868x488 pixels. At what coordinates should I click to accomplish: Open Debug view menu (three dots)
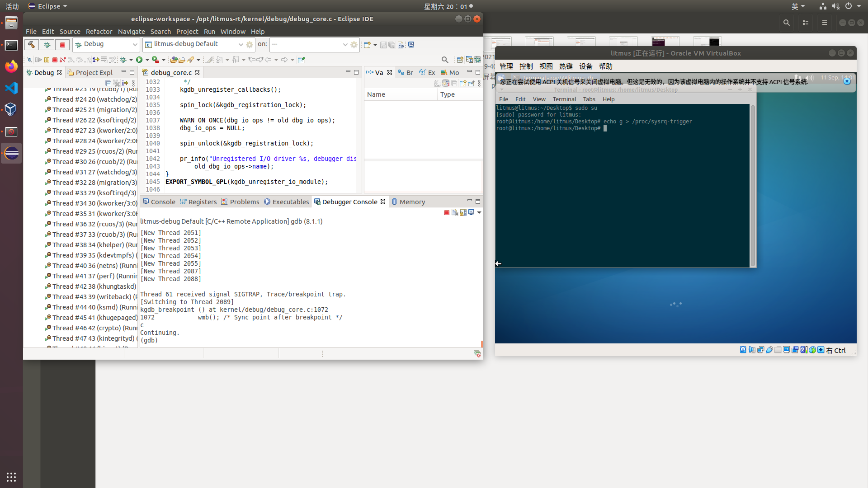point(133,83)
